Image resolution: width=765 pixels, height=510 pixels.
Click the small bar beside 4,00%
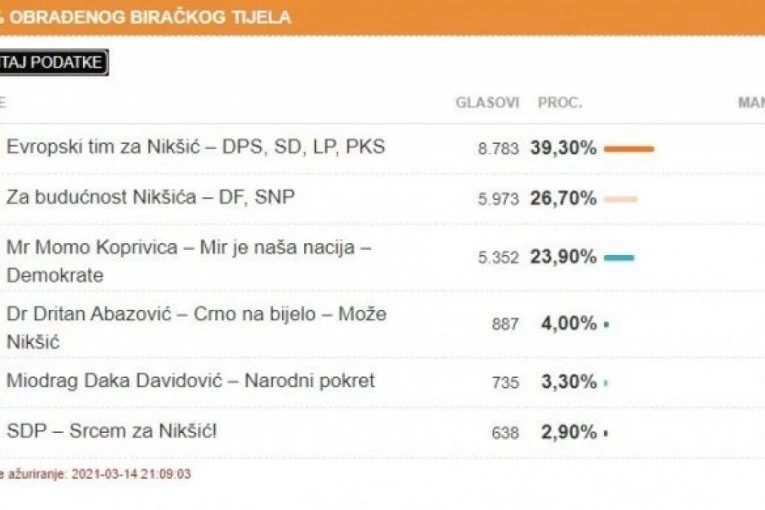coord(606,324)
